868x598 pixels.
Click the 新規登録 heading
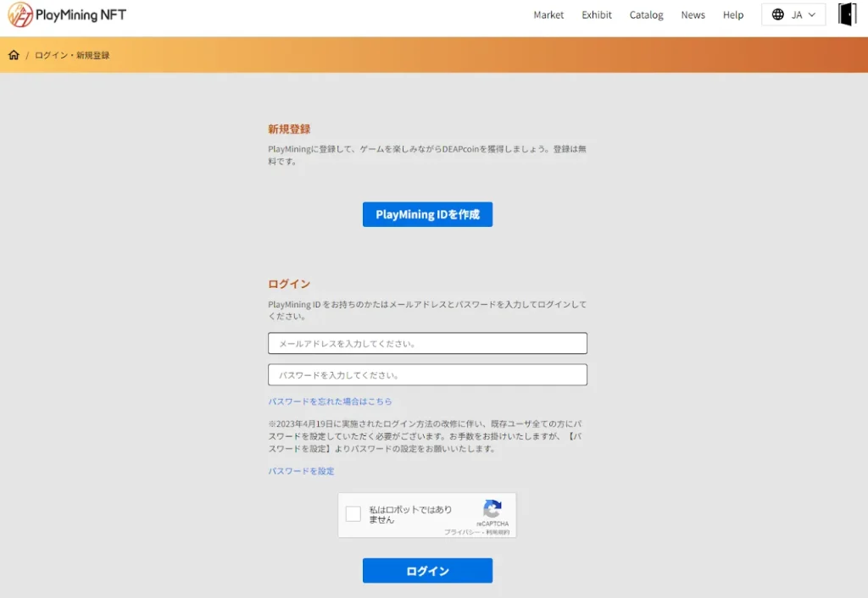(289, 129)
